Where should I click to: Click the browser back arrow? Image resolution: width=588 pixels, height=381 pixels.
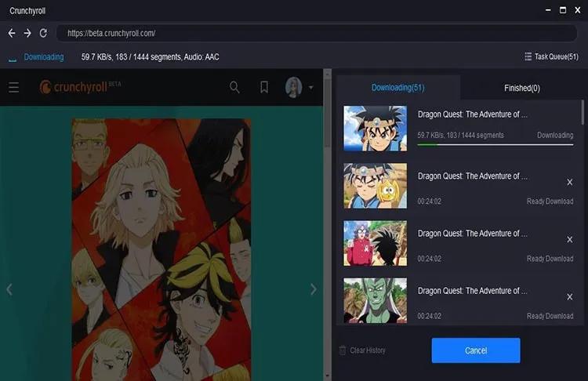(11, 33)
